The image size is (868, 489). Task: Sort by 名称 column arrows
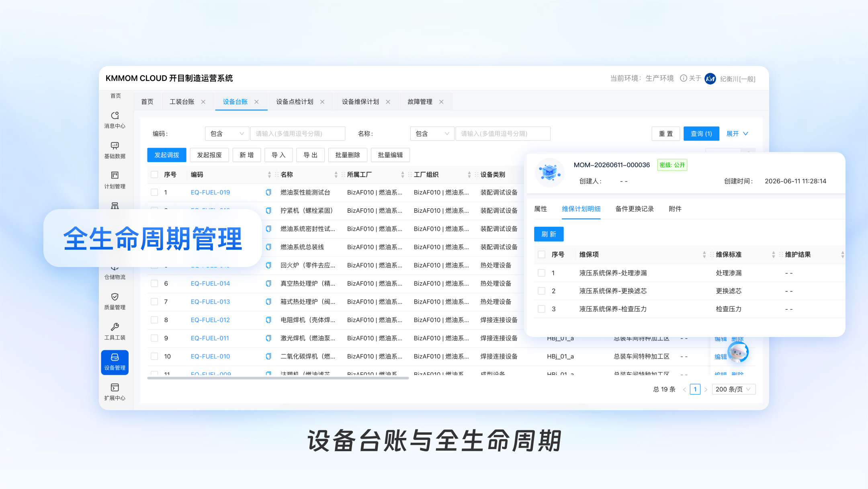336,175
